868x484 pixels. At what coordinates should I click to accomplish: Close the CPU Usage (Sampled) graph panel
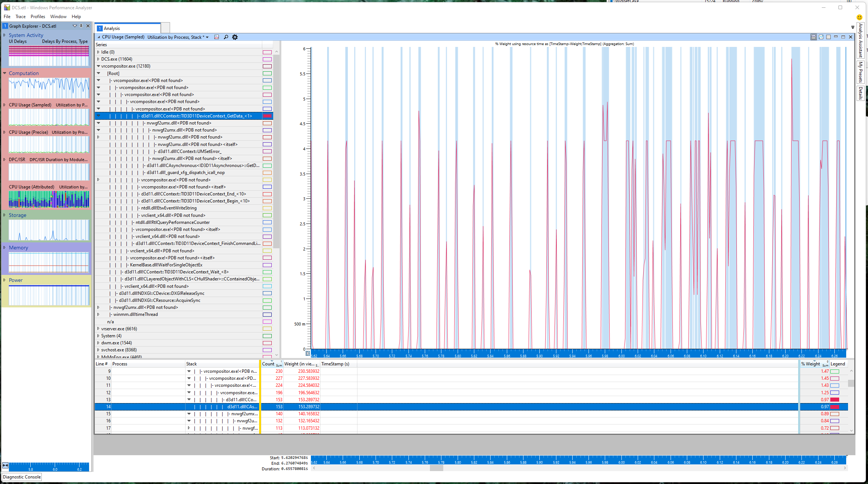point(851,37)
